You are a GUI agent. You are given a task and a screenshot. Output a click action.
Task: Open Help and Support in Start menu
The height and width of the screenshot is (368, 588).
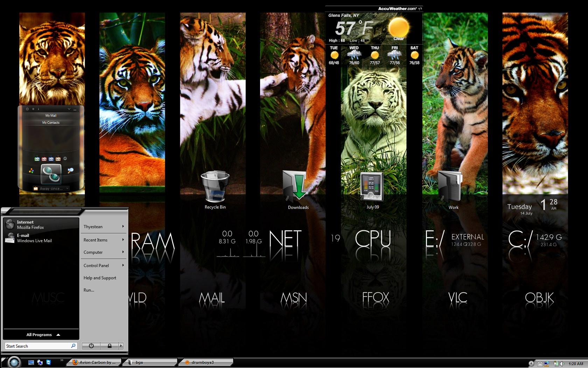[100, 278]
